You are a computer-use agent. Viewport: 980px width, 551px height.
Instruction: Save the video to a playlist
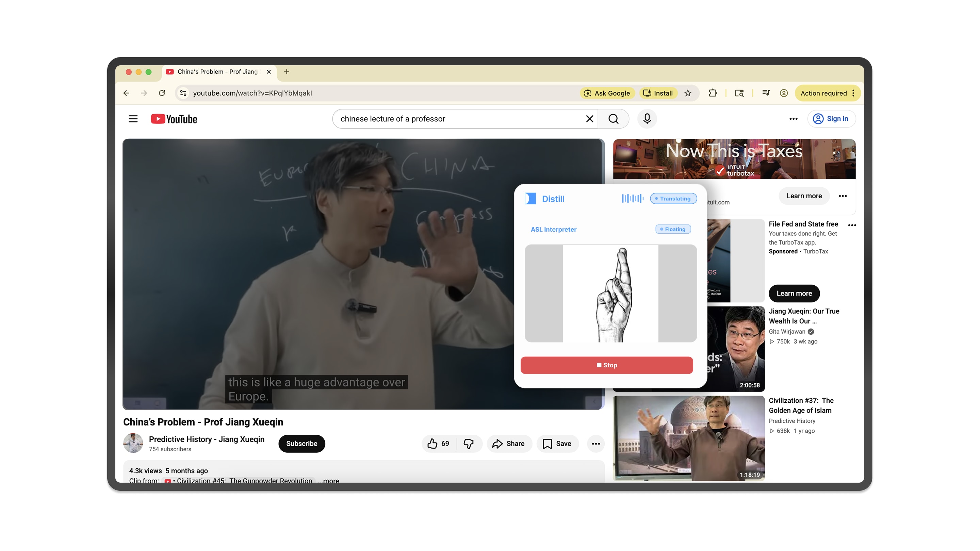(x=557, y=444)
